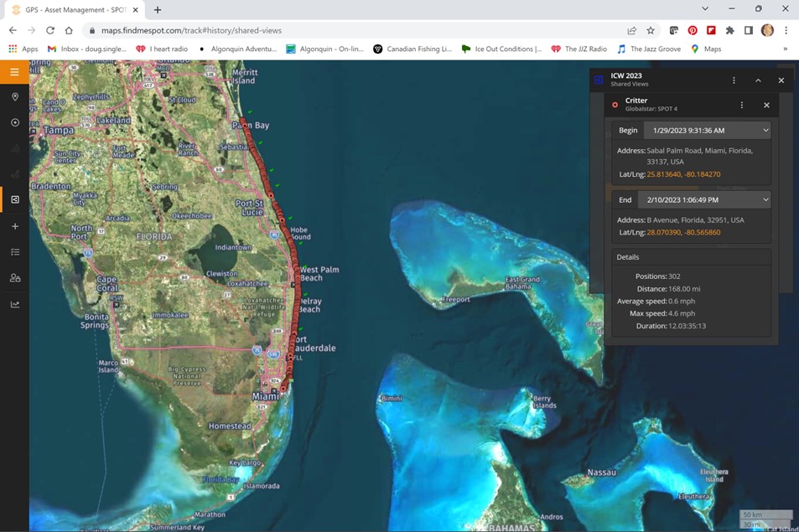Screen dimensions: 799x532
Task: Click the browser address bar URL
Action: point(191,30)
